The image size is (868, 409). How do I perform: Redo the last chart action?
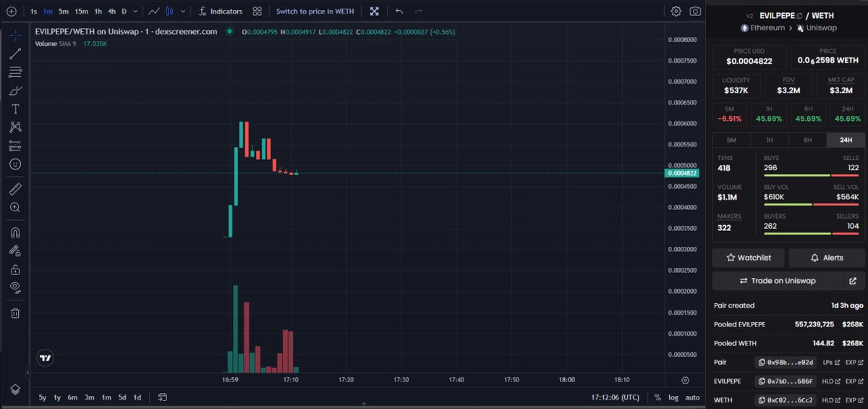point(419,12)
